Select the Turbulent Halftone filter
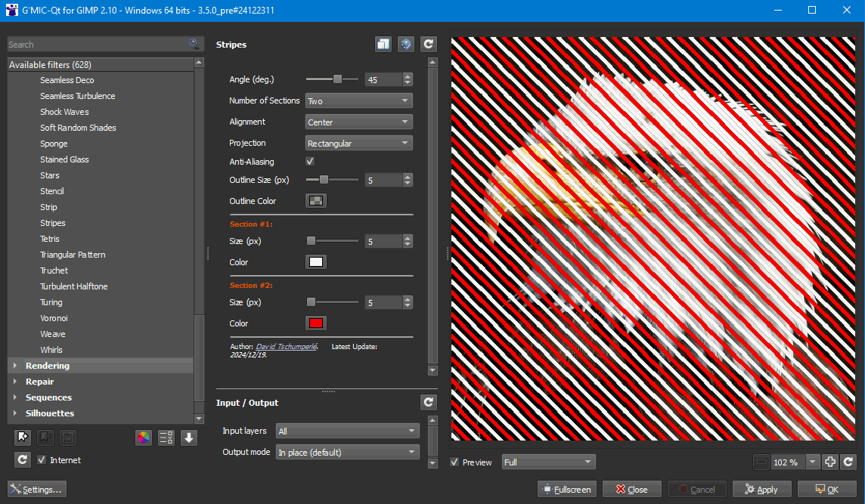Screen dimensions: 865x504 [x=74, y=286]
